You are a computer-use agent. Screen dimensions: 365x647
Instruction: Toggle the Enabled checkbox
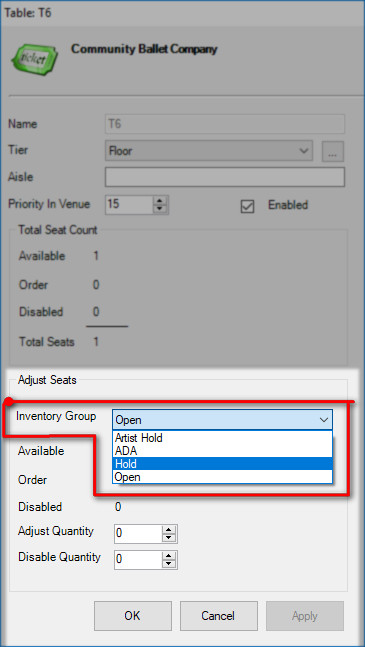pyautogui.click(x=247, y=206)
